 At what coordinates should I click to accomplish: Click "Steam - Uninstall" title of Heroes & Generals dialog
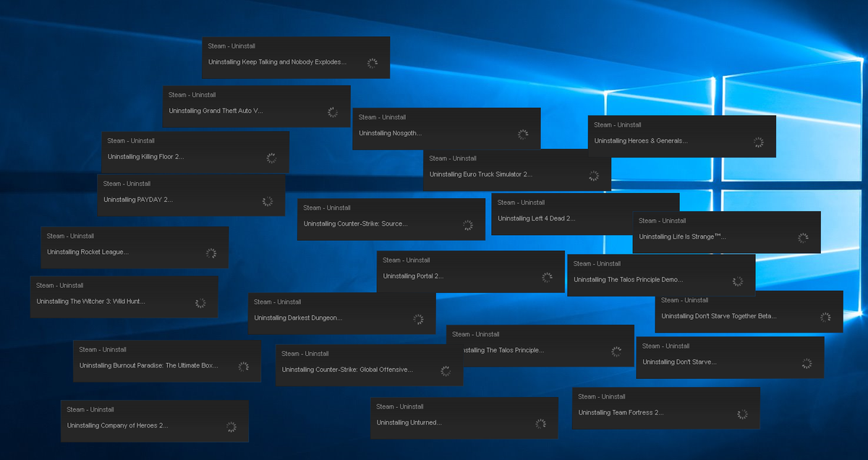pos(618,125)
